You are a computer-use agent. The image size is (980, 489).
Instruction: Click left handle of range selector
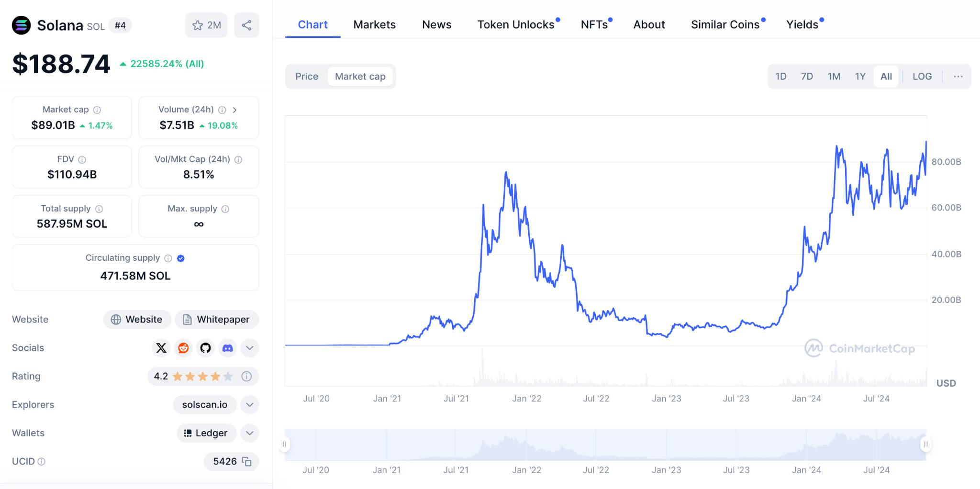coord(284,445)
